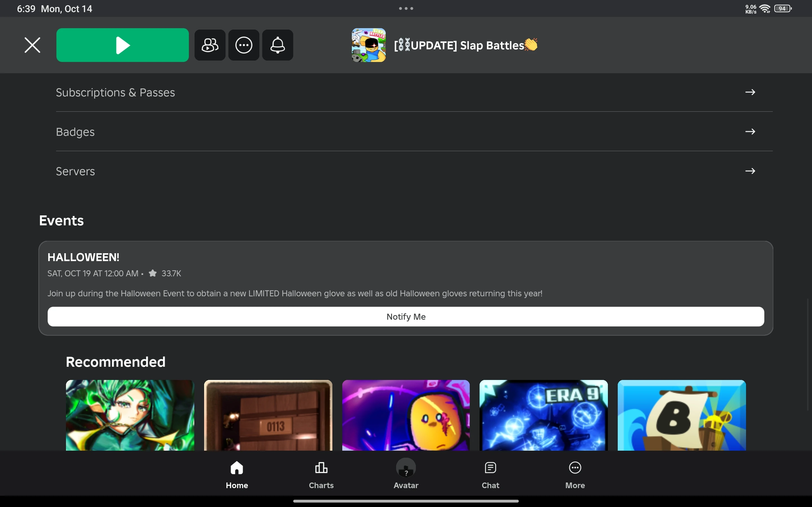This screenshot has height=507, width=812.
Task: Toggle the notification bell for game
Action: tap(277, 45)
